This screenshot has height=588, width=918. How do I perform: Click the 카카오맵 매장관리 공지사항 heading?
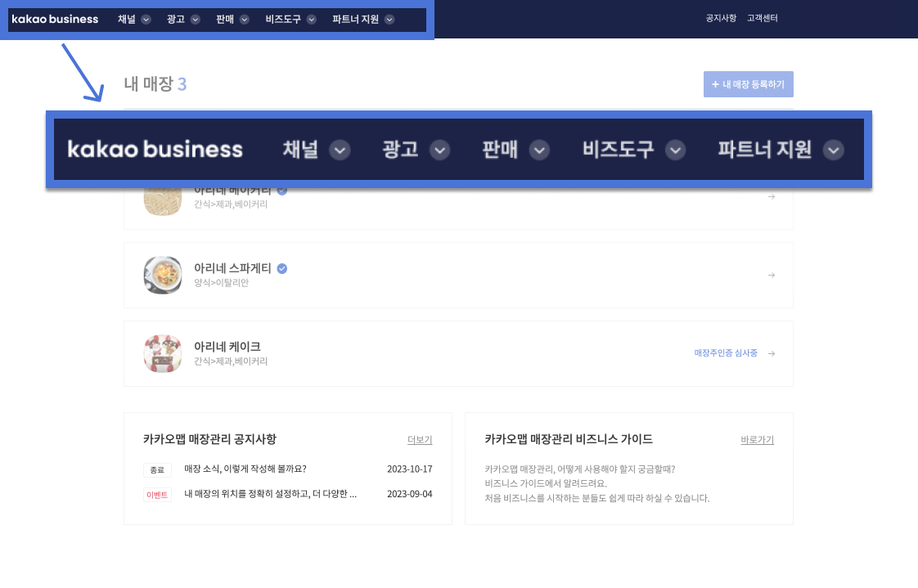pyautogui.click(x=209, y=439)
